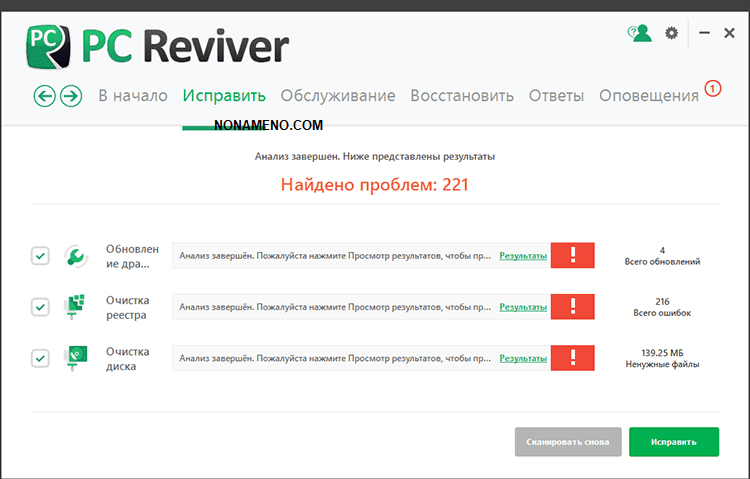The width and height of the screenshot is (750, 479).
Task: Toggle the Очистка диска checkbox
Action: pyautogui.click(x=40, y=357)
